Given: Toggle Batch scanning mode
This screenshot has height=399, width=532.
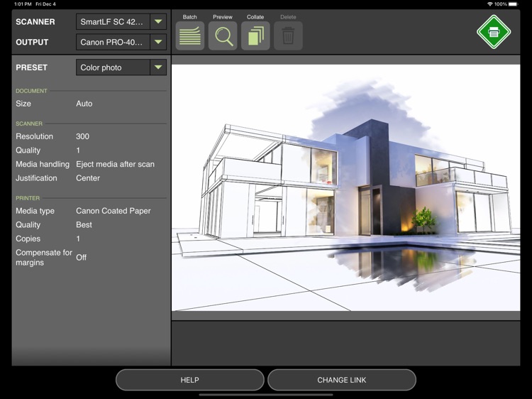Looking at the screenshot, I should [190, 36].
